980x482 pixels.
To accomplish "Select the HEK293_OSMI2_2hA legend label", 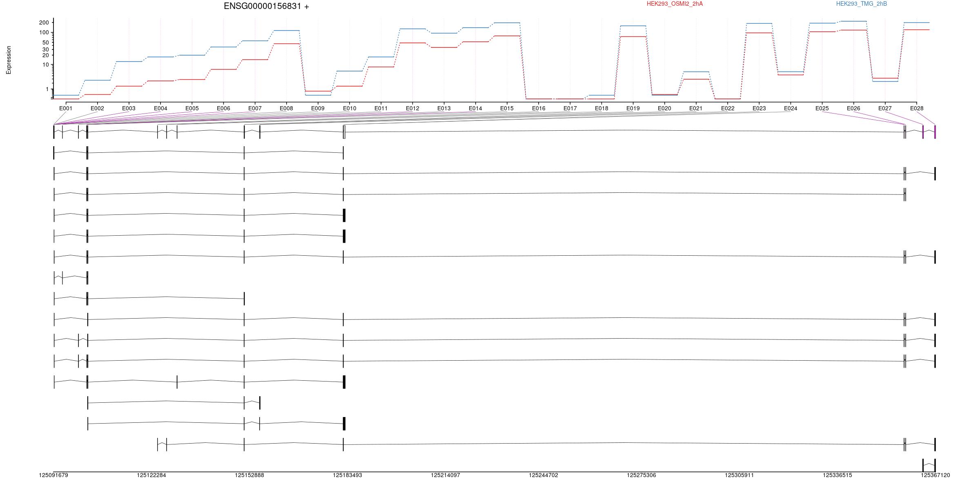I will point(675,4).
